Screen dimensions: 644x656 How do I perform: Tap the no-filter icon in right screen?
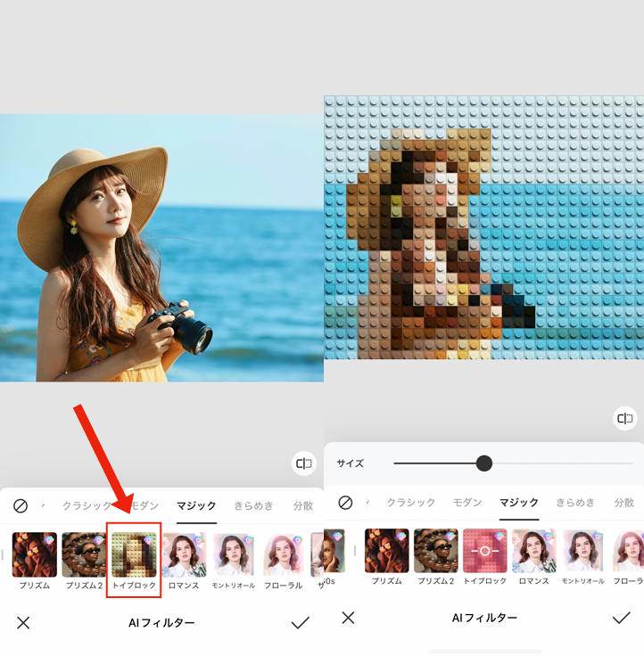[x=345, y=502]
